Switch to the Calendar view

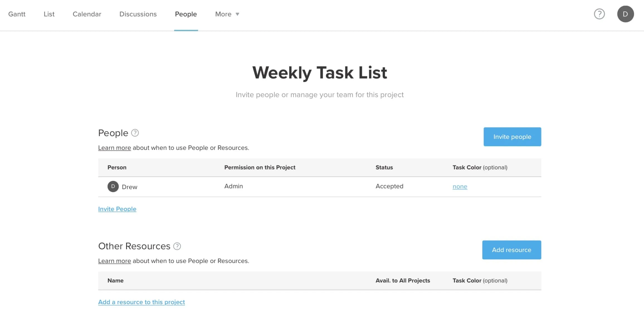coord(87,14)
